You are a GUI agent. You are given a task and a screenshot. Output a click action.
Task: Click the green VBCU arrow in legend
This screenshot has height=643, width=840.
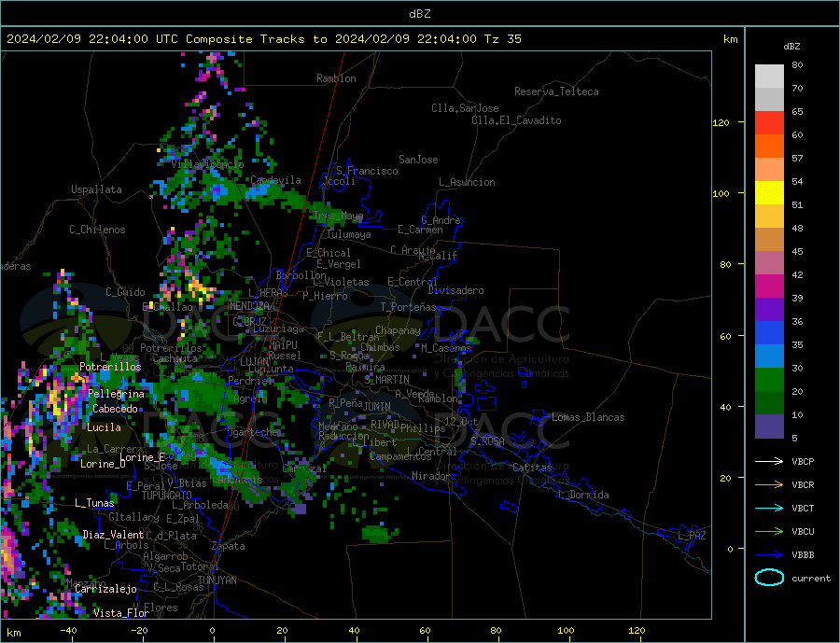tap(769, 532)
